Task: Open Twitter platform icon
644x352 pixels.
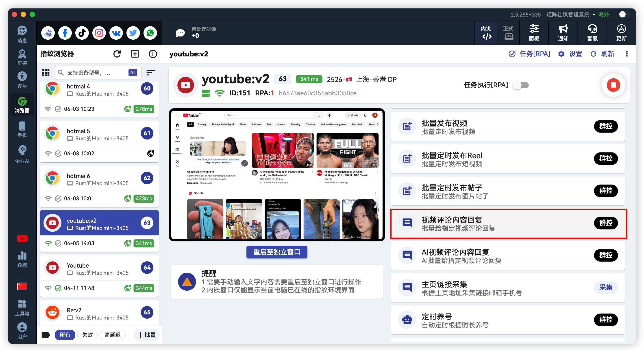Action: (133, 33)
